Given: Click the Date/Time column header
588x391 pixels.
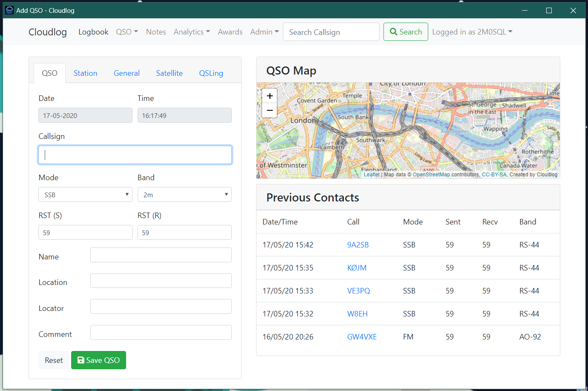Looking at the screenshot, I should 280,222.
